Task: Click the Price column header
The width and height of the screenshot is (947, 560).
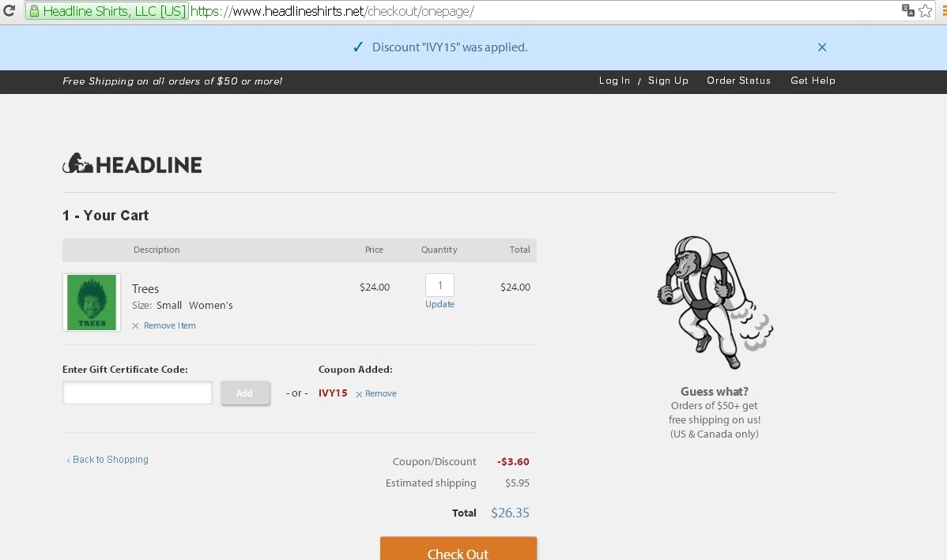Action: pyautogui.click(x=375, y=250)
